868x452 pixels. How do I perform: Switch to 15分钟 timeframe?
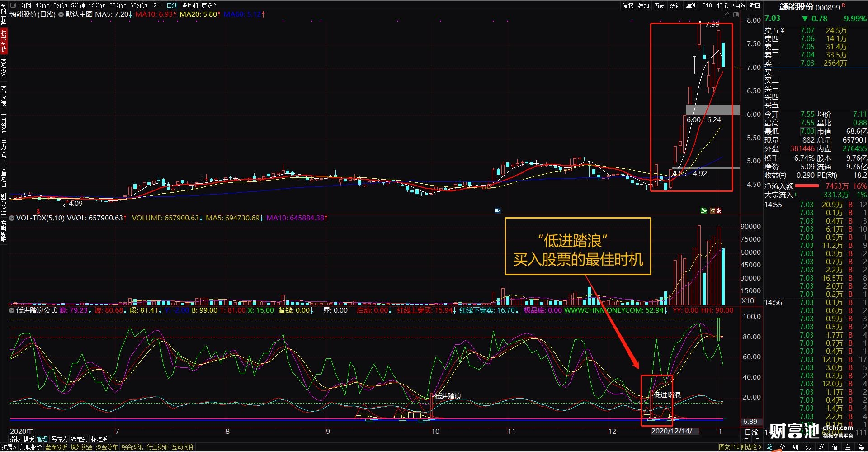[97, 5]
